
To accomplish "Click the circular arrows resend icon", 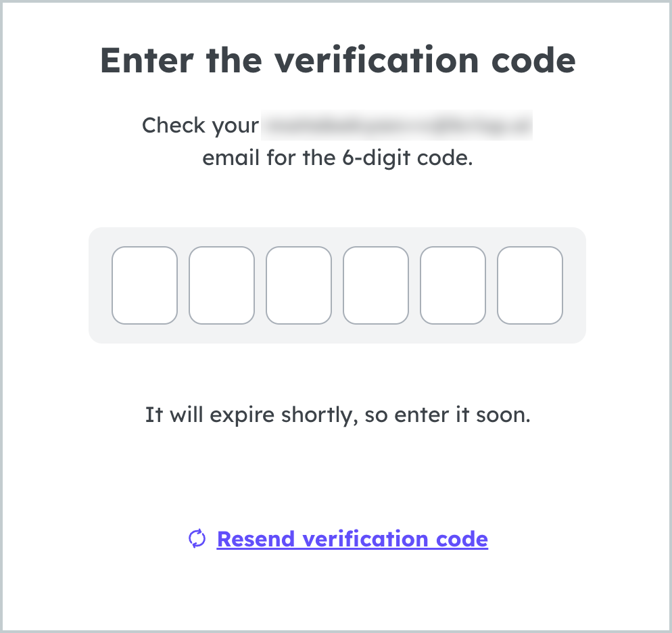I will click(x=197, y=539).
